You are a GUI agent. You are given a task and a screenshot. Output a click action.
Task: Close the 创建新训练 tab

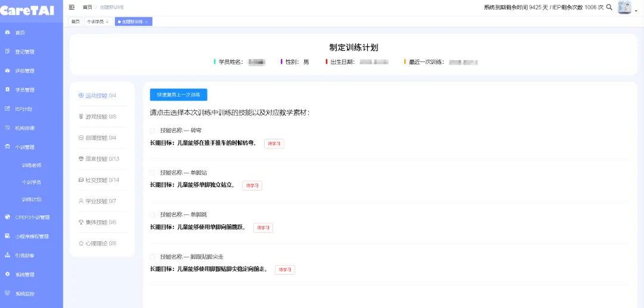pos(147,21)
